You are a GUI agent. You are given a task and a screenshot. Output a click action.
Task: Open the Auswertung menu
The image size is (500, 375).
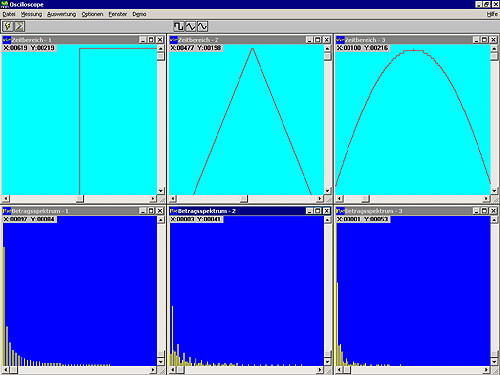tap(62, 14)
